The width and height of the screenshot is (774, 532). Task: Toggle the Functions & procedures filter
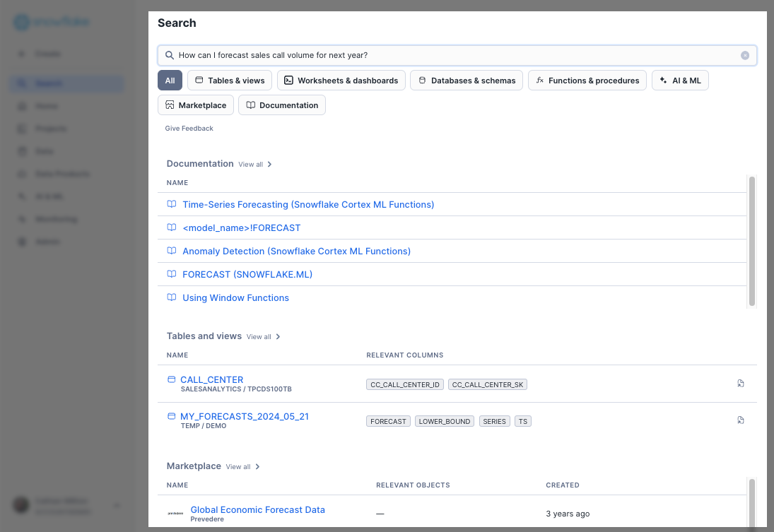point(587,80)
